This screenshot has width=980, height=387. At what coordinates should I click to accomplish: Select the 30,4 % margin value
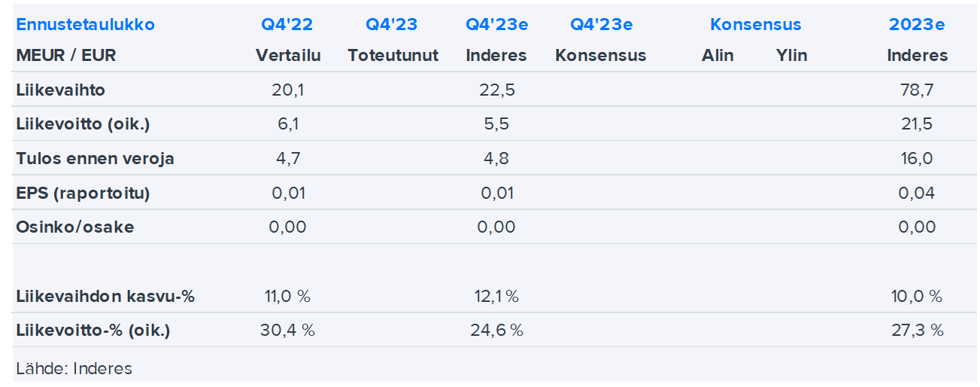[x=287, y=330]
